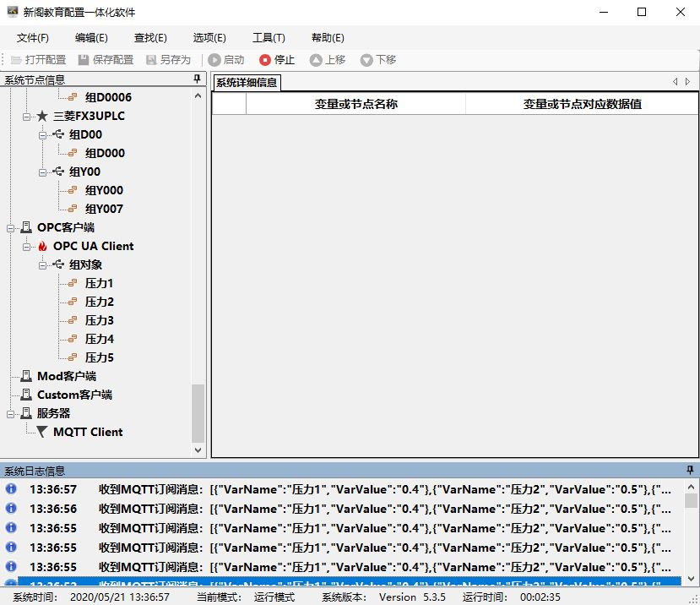Select the OPC UA Client flame icon node

tap(43, 246)
